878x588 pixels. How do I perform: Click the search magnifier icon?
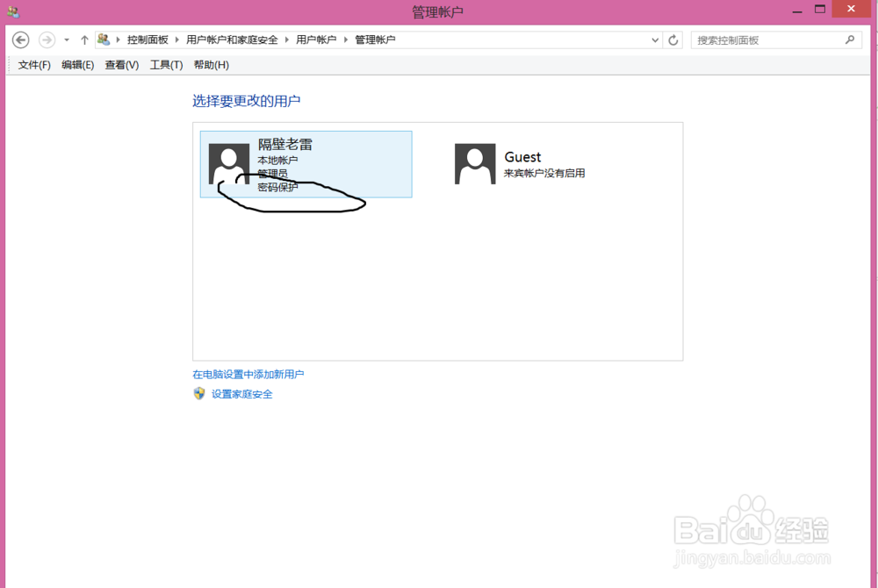(850, 39)
